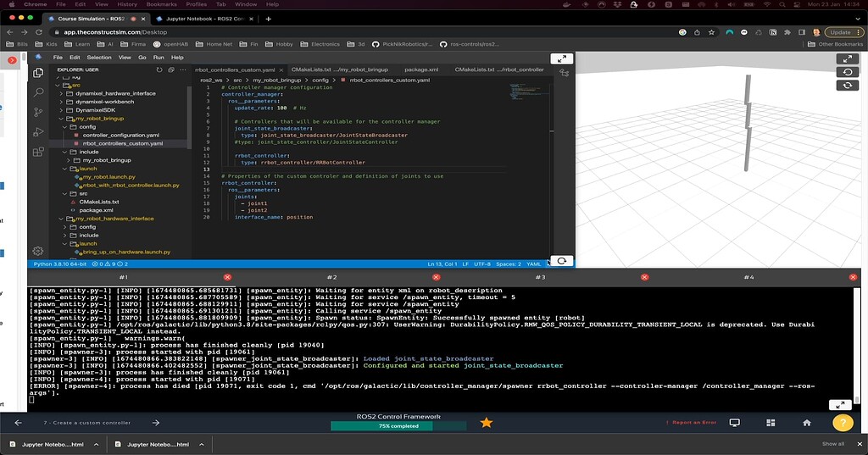Open rrbot_with_rrbot_controller.launch.py file

coord(131,186)
